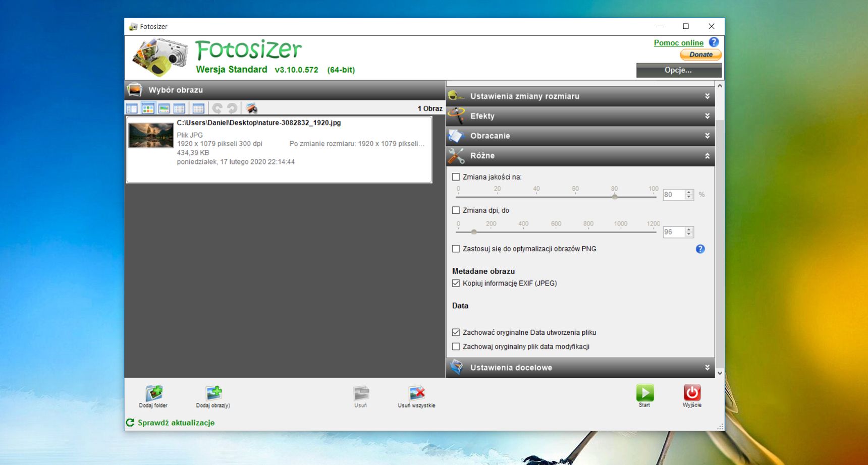Screen dimensions: 868x465
Task: Switch to the details table view icon
Action: pos(179,108)
